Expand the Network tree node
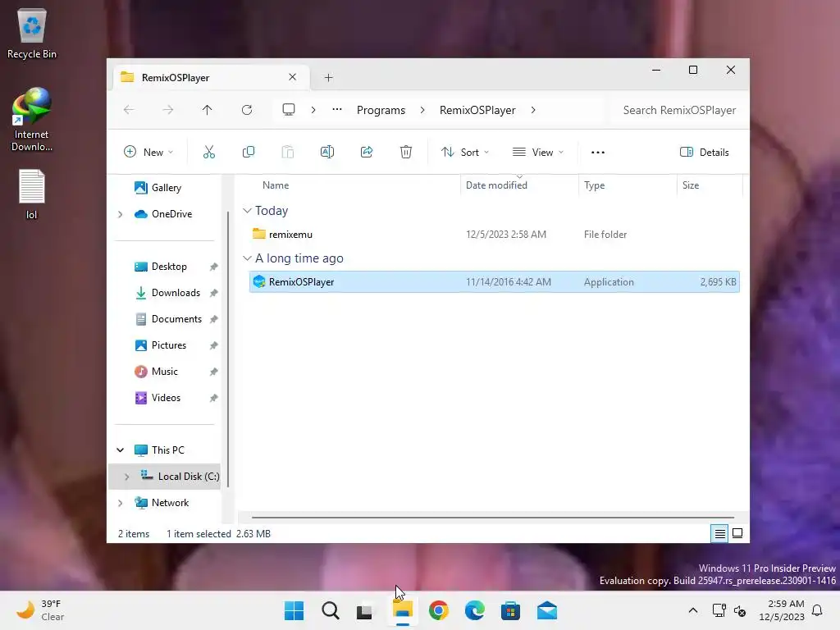 pyautogui.click(x=120, y=503)
